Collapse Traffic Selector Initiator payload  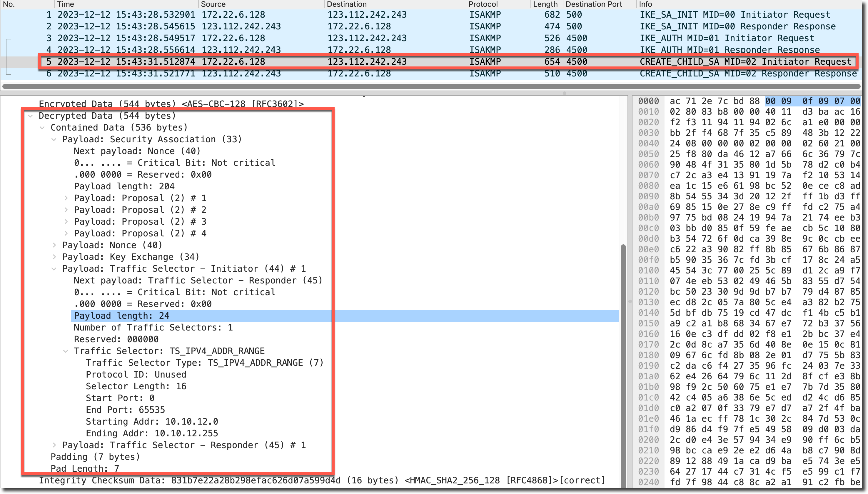pos(54,269)
